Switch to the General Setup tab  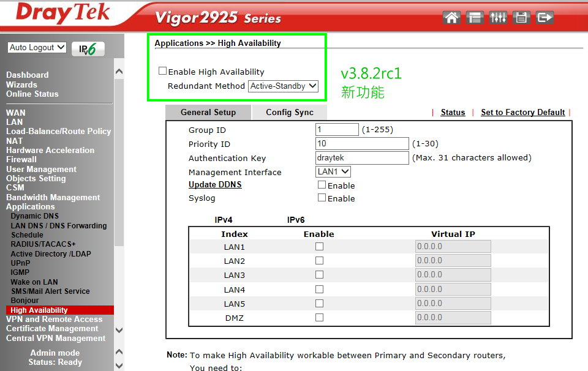(208, 113)
